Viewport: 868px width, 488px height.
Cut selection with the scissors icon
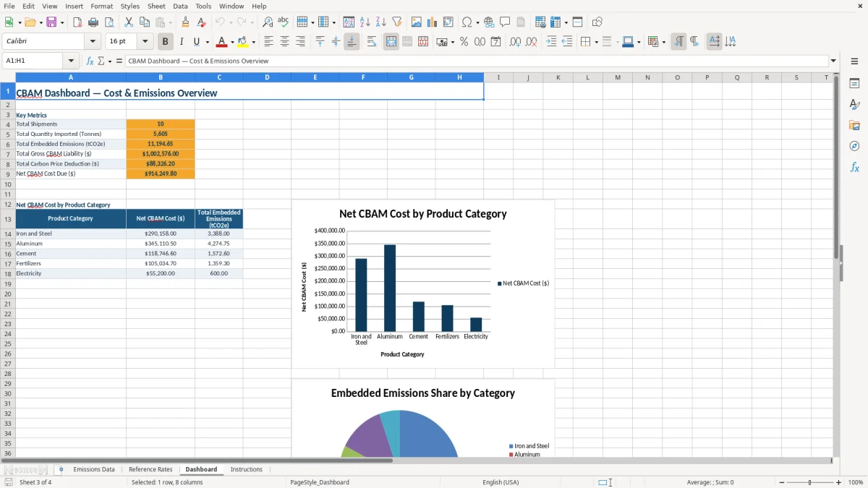pos(129,22)
